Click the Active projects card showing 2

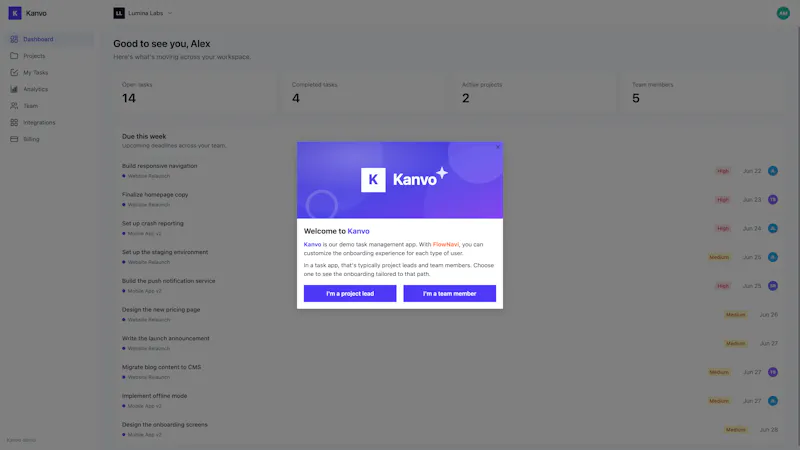pyautogui.click(x=534, y=93)
